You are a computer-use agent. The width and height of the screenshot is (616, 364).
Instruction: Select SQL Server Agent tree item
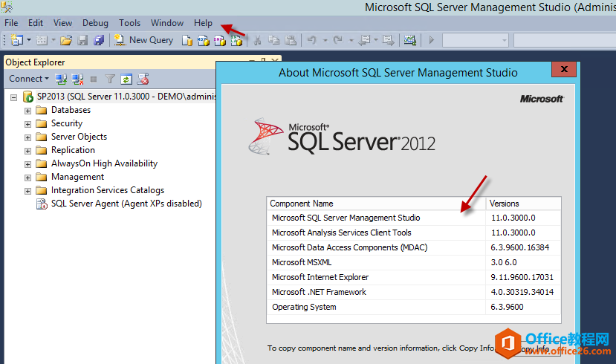126,204
